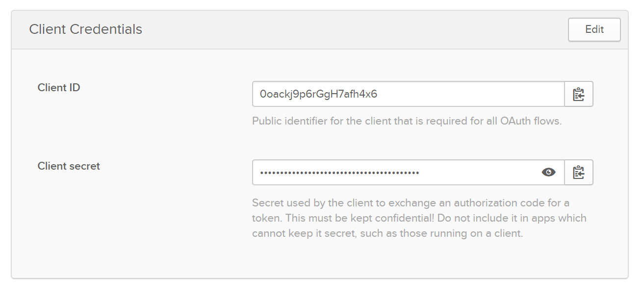644x302 pixels.
Task: Click the 'Secret used by the client' help text
Action: coord(314,203)
